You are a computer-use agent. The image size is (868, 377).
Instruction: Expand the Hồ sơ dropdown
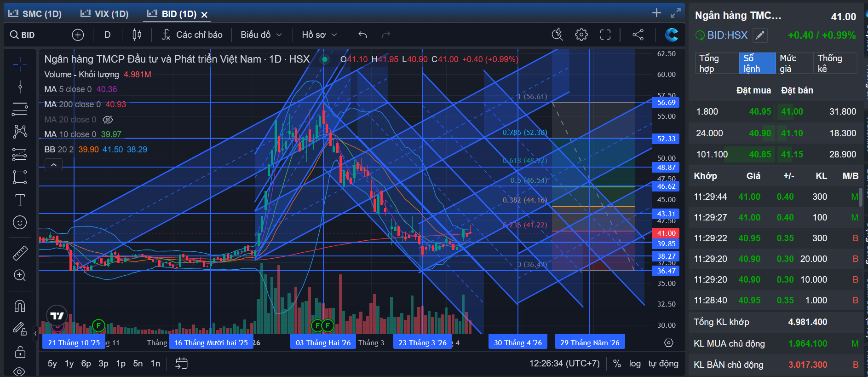pos(319,35)
